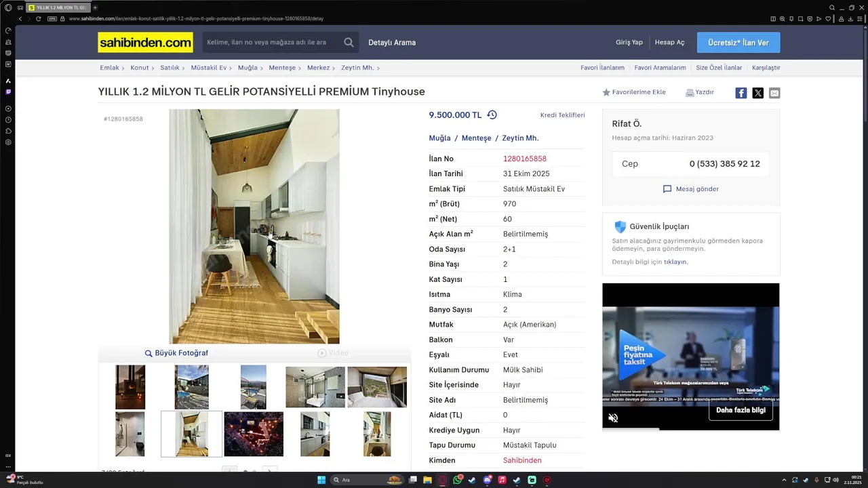Click the bookmark heart icon in toolbar

(x=828, y=18)
